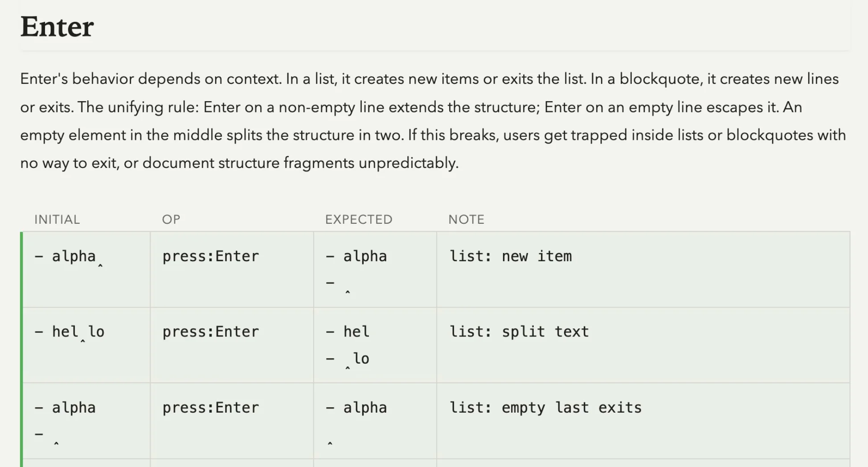868x467 pixels.
Task: Click the '- hel lo' initial state cell
Action: pyautogui.click(x=86, y=345)
